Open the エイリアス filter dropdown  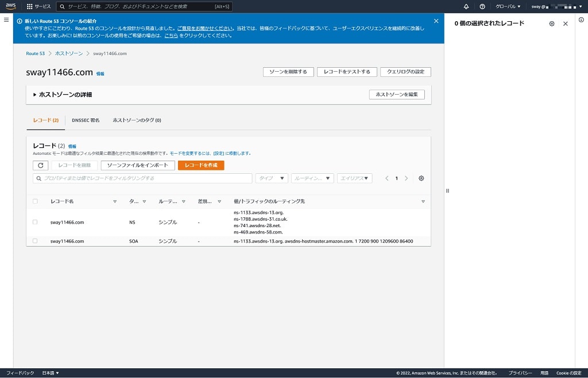pos(354,178)
